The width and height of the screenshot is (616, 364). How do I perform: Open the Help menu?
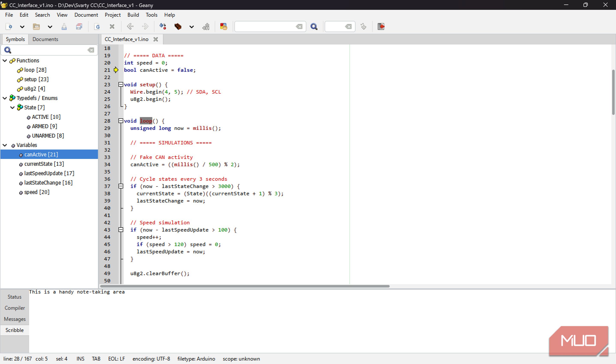[x=169, y=15]
